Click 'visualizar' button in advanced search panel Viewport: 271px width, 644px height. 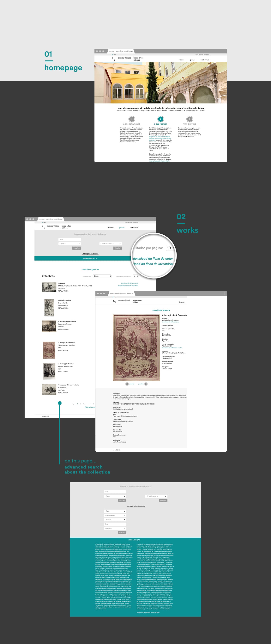point(163,500)
